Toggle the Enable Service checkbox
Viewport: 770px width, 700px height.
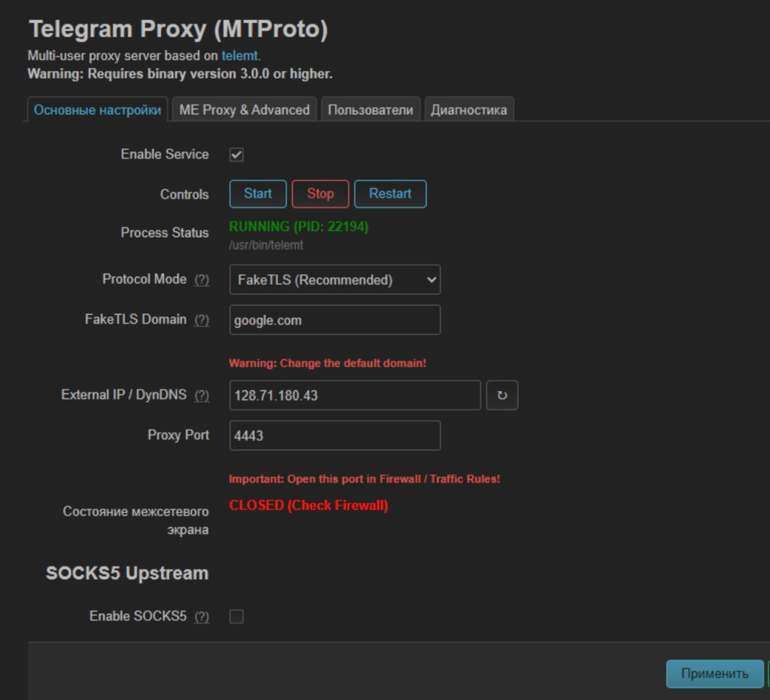point(236,155)
